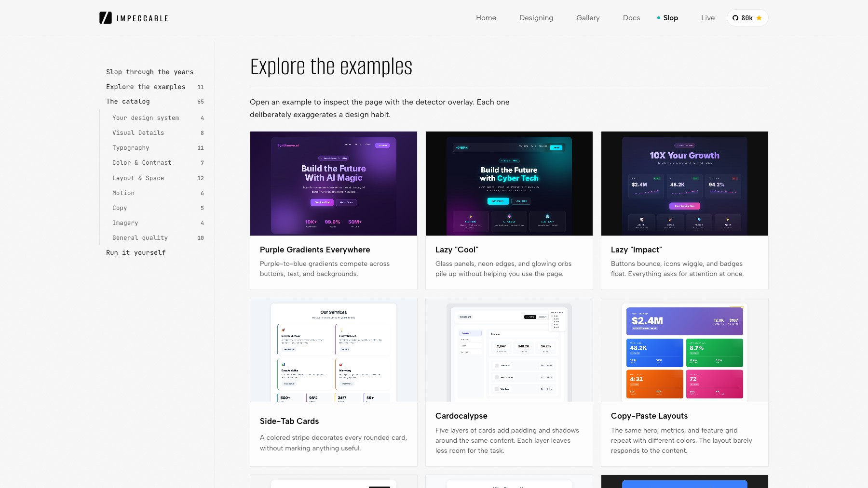
Task: Click the Copy-Paste Layouts card title
Action: pos(649,416)
